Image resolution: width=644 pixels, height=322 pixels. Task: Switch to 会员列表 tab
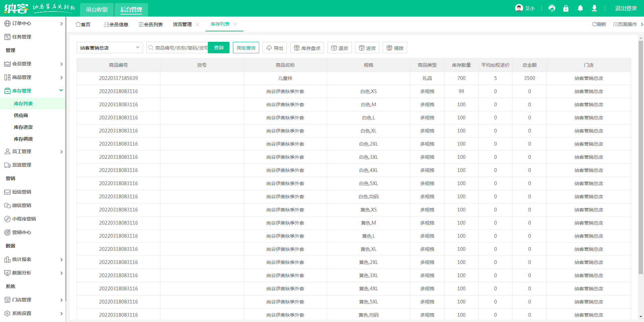pyautogui.click(x=151, y=25)
